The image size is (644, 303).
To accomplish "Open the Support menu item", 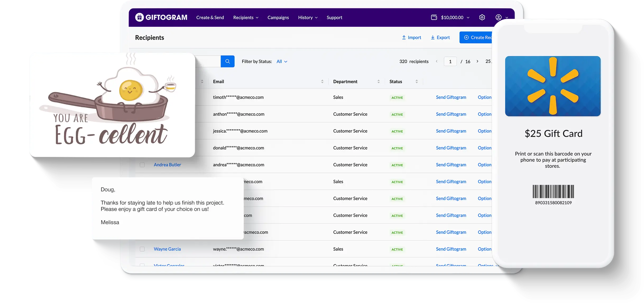I will click(334, 17).
